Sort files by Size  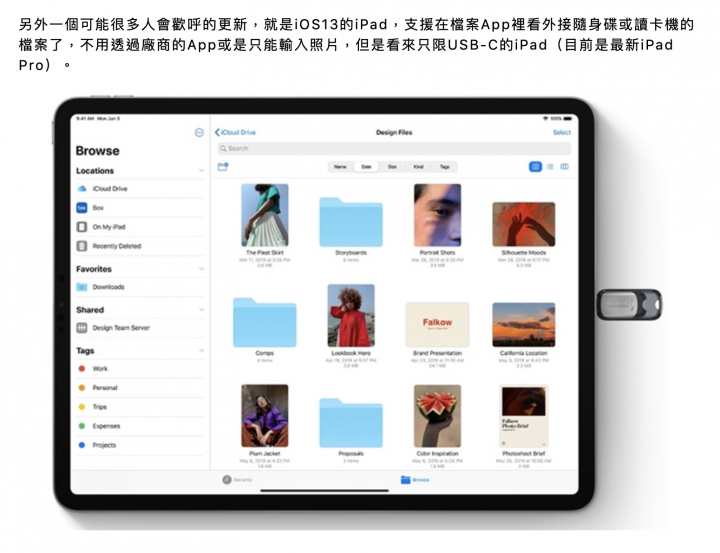[392, 167]
